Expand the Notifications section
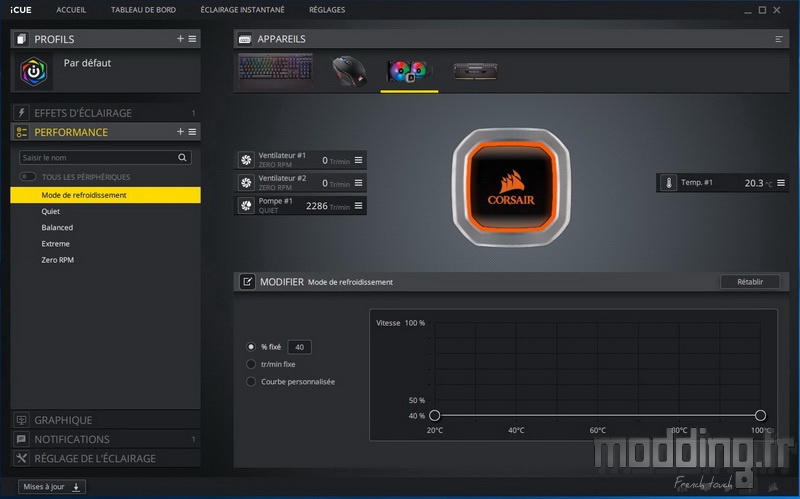The height and width of the screenshot is (499, 800). click(x=106, y=439)
